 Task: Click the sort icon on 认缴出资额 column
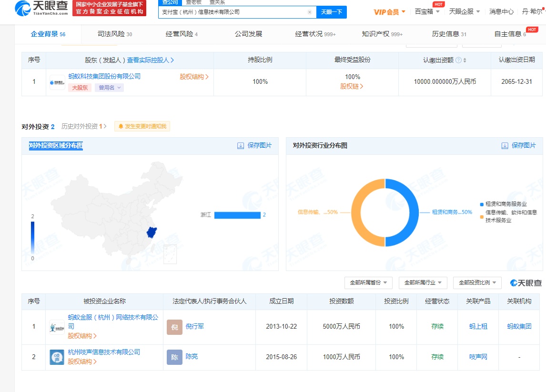[465, 60]
